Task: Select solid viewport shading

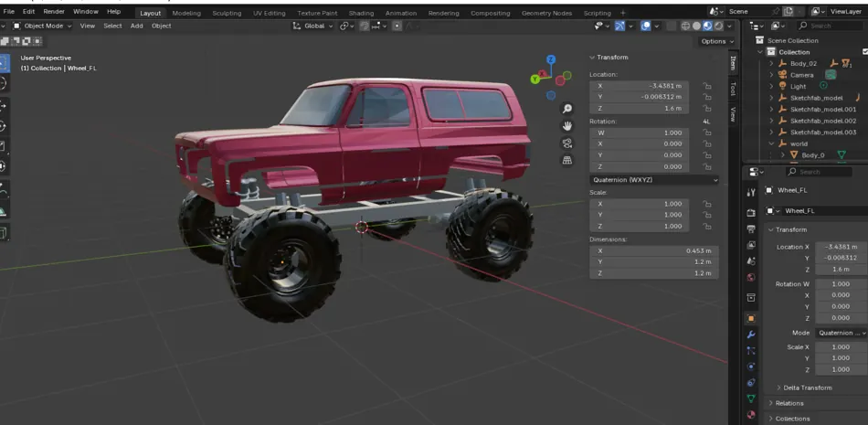Action: pyautogui.click(x=696, y=26)
